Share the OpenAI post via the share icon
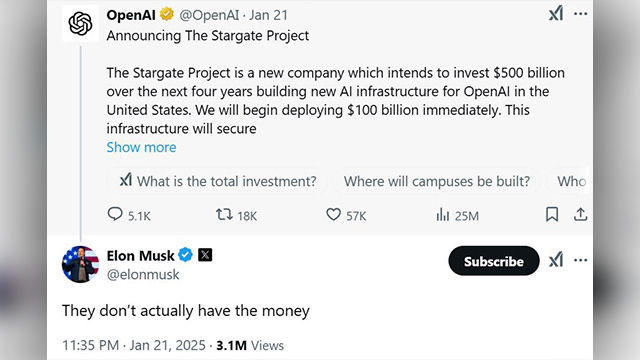 pyautogui.click(x=580, y=214)
